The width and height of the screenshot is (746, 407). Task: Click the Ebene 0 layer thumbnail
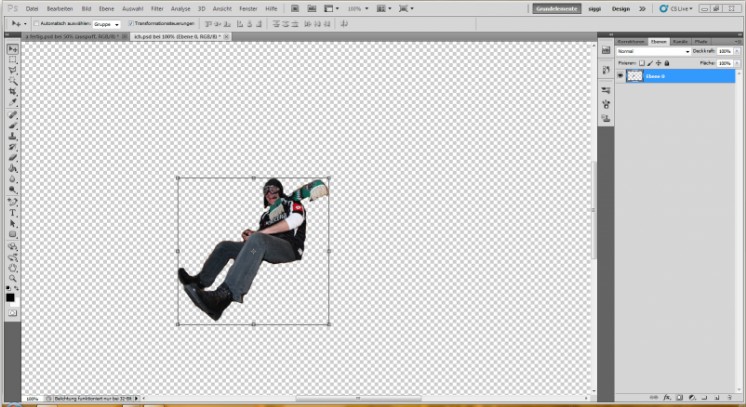pos(635,76)
